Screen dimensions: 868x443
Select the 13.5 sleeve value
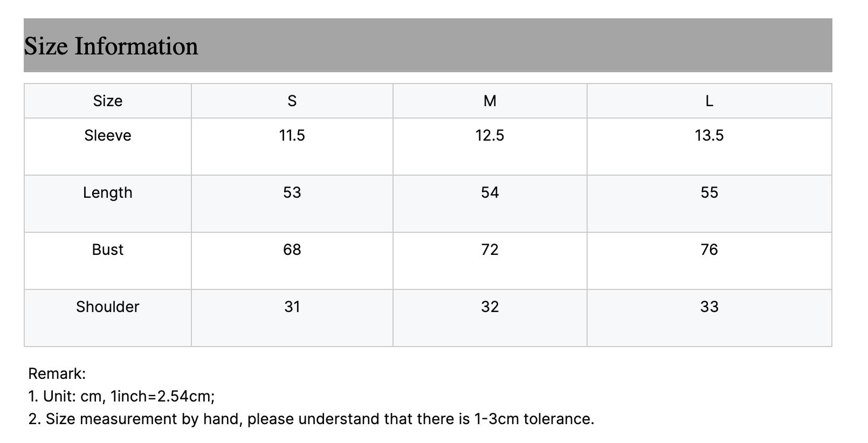(x=709, y=135)
